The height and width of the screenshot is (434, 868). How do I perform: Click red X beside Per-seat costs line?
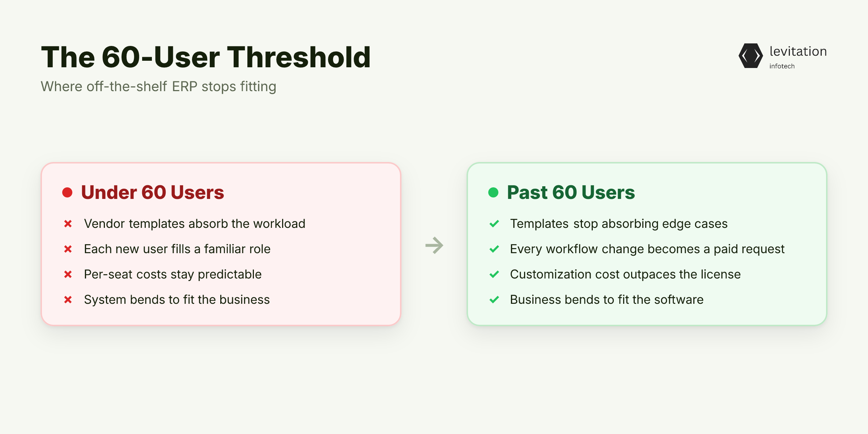pyautogui.click(x=68, y=275)
